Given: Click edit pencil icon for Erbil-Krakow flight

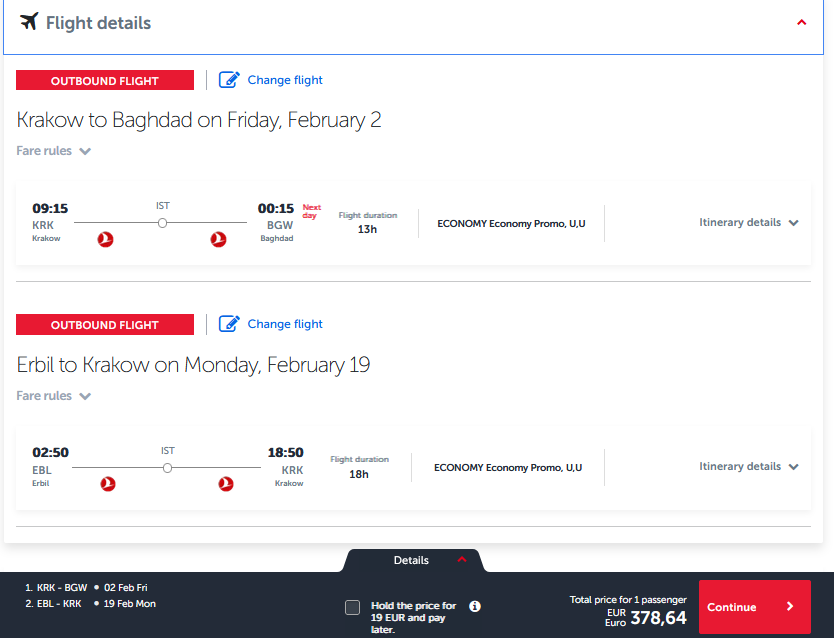Looking at the screenshot, I should tap(229, 324).
